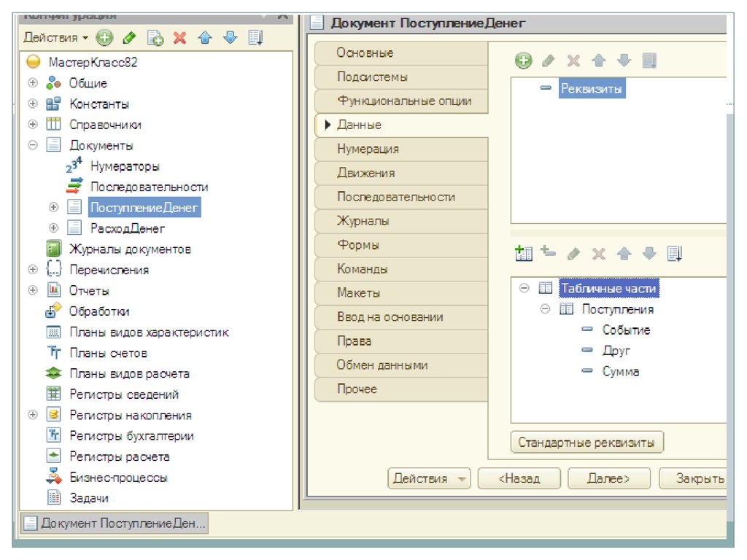The image size is (747, 560).
Task: Select Последовательности under Документы in tree
Action: (x=149, y=187)
